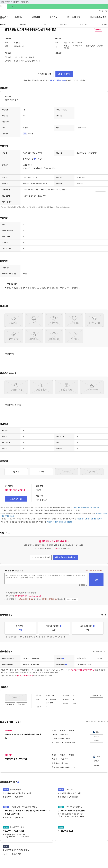Open 지도 보기 for 대전새일센터
This screenshot has width=108, height=868.
click(100, 658)
